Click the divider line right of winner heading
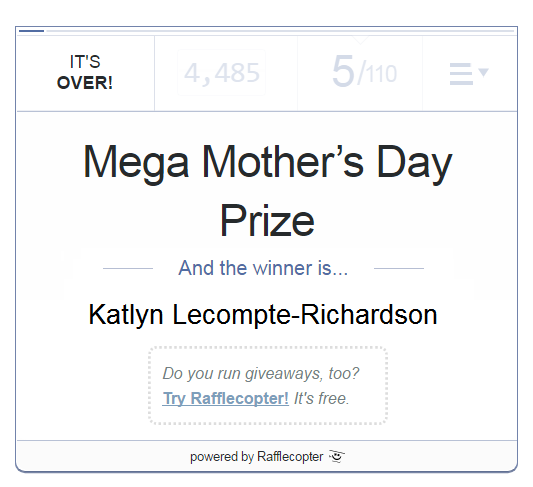Screen dimensions: 533x487 tap(399, 268)
